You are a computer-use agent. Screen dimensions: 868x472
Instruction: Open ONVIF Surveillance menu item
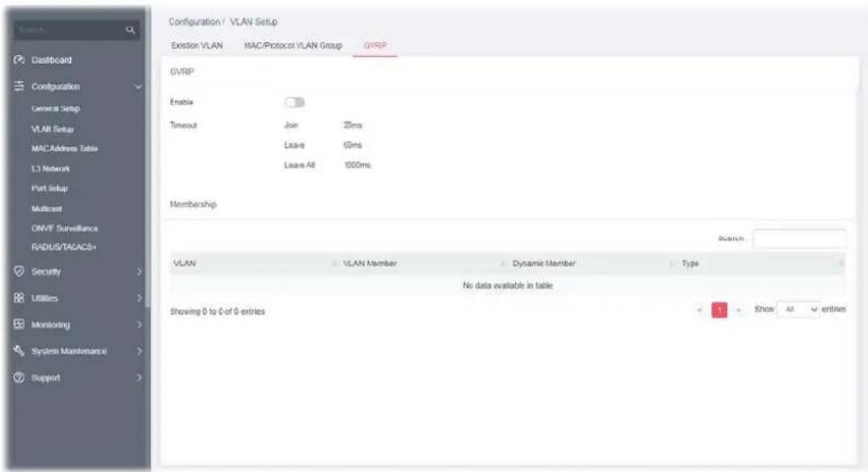click(x=65, y=228)
